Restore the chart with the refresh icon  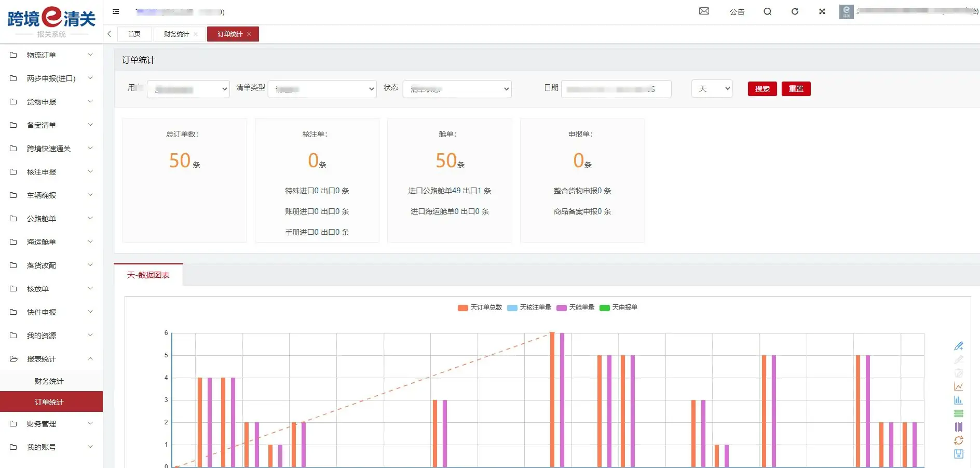click(x=959, y=440)
